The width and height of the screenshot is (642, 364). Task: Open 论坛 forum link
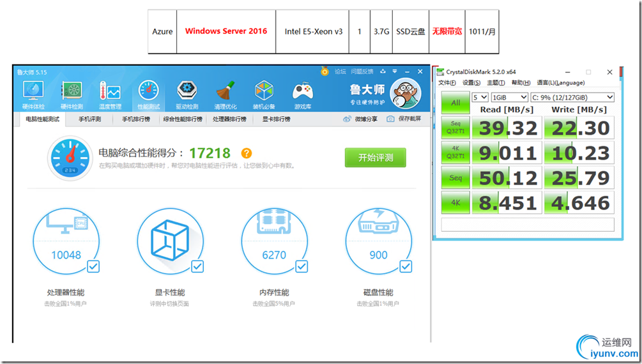coord(340,72)
